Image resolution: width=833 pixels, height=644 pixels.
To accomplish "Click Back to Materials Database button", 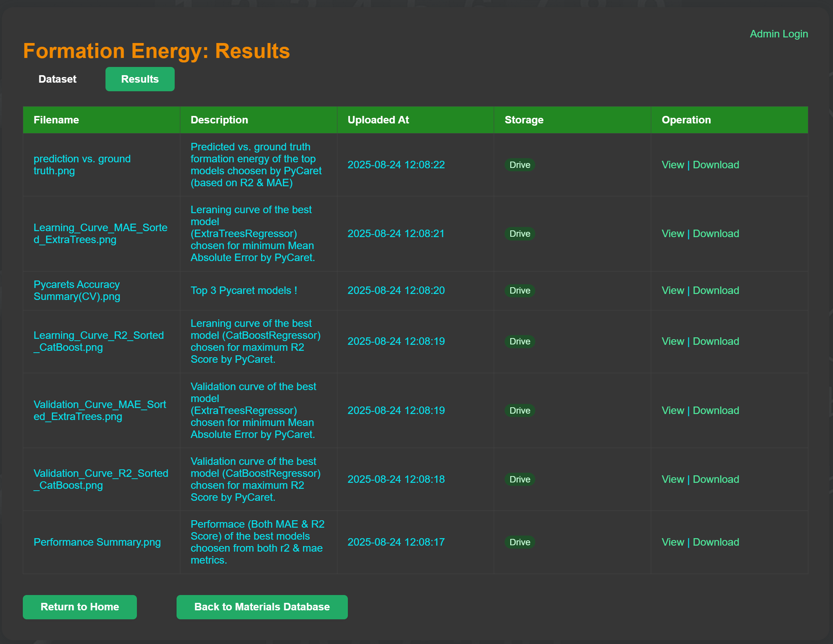I will [x=262, y=607].
